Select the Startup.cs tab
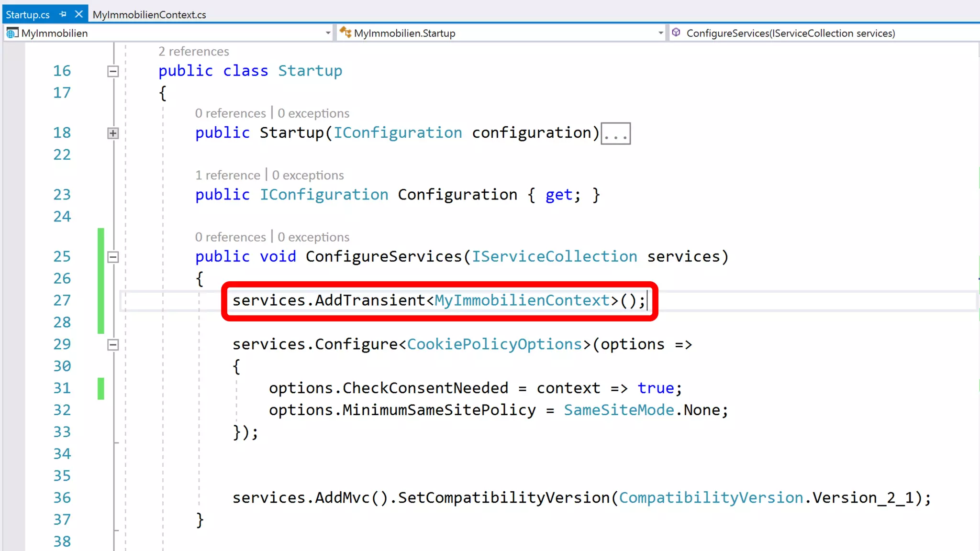The image size is (980, 551). tap(28, 15)
